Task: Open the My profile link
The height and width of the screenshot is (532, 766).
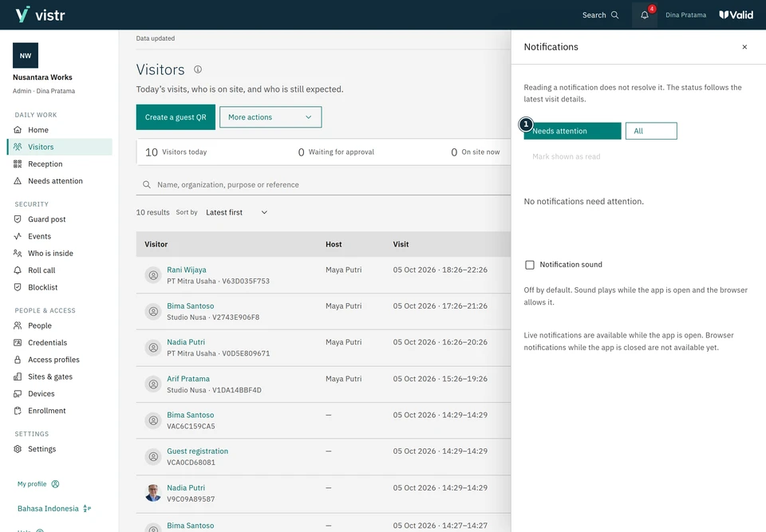Action: [38, 484]
